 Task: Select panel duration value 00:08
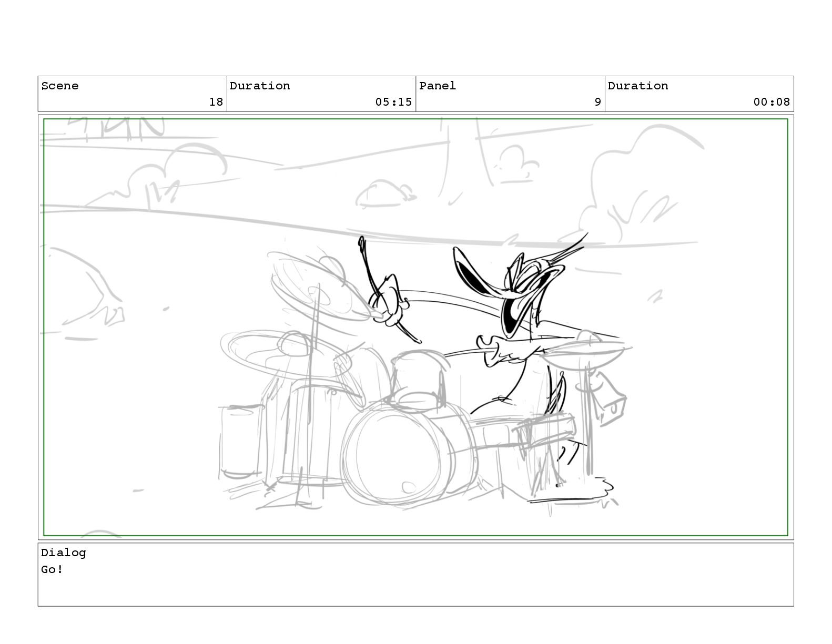point(772,102)
